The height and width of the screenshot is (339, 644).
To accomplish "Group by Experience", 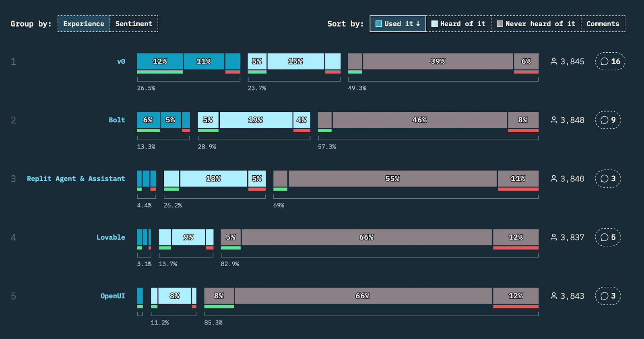I will pos(84,24).
